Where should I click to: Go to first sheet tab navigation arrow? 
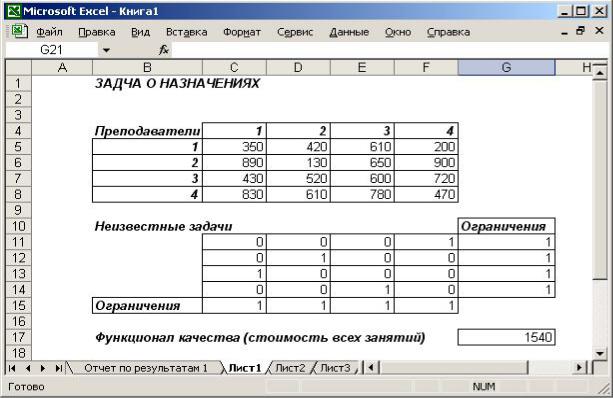12,368
